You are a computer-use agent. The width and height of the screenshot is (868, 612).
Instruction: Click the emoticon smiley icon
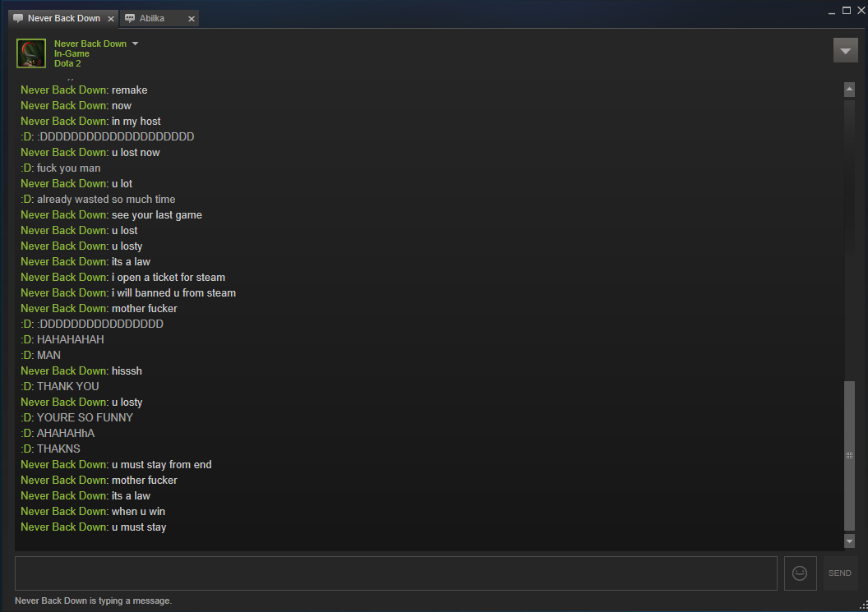coord(800,573)
